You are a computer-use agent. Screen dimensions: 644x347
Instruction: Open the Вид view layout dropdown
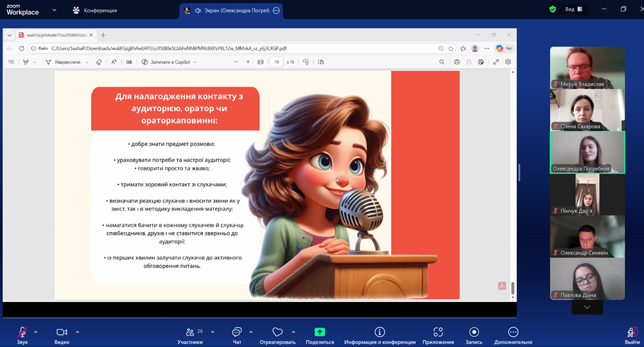click(573, 9)
